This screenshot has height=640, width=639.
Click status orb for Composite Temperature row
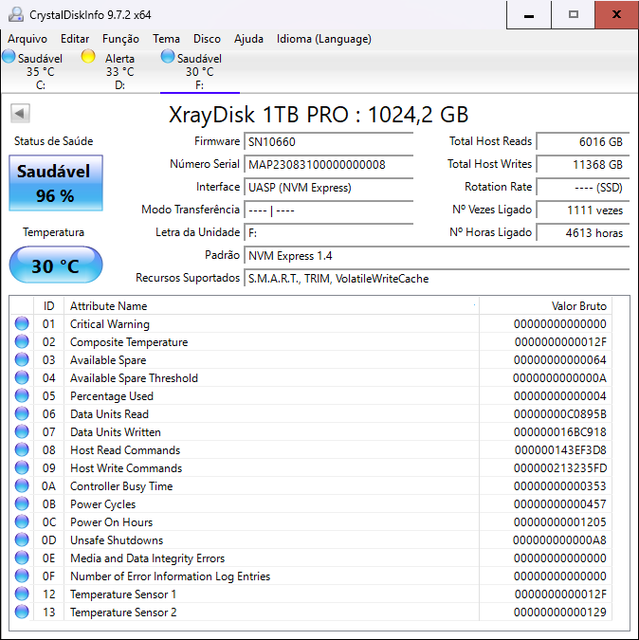tap(22, 342)
